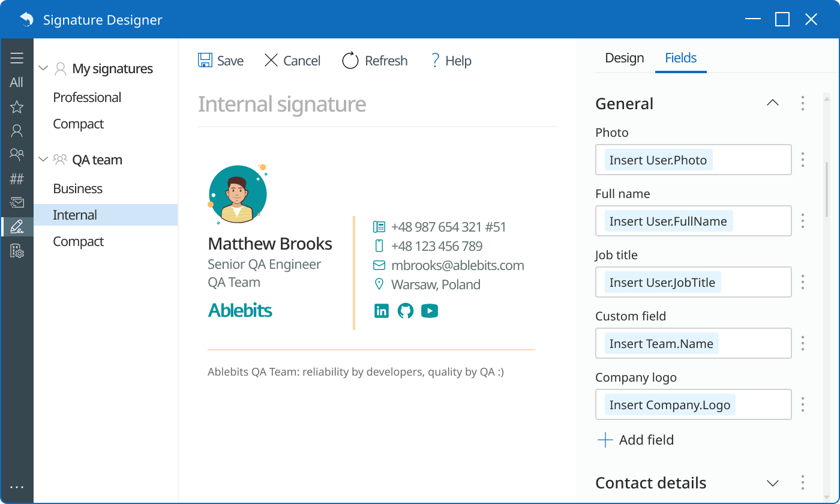
Task: Select the signature editor icon in sidebar
Action: (17, 227)
